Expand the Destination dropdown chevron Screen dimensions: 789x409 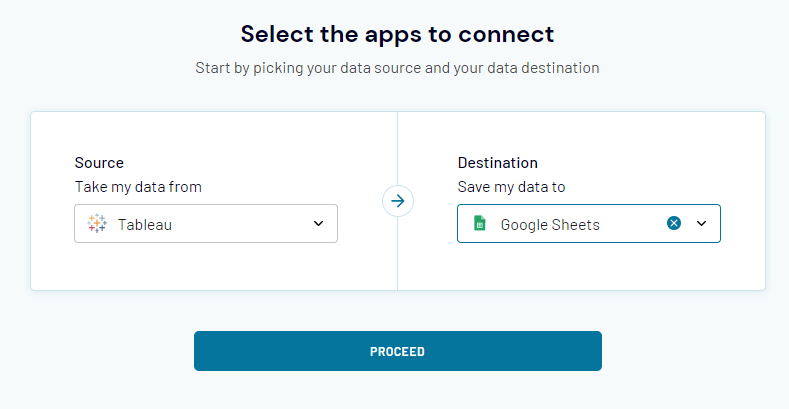click(702, 224)
